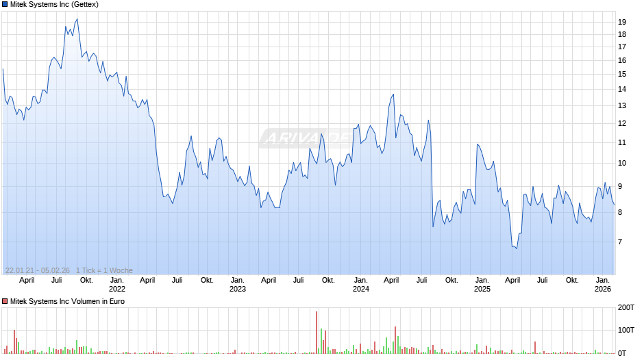
Task: Click the volume axis label 0T
Action: point(622,353)
